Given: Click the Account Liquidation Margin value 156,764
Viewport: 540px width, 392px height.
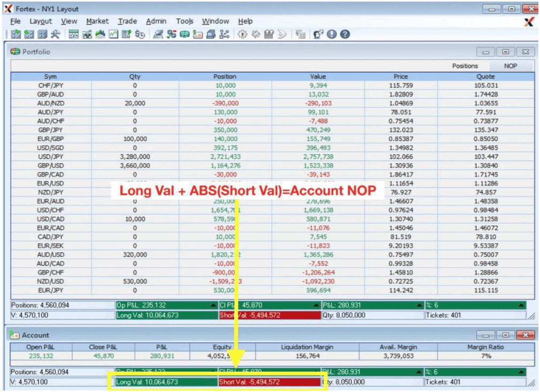Looking at the screenshot, I should coord(307,356).
